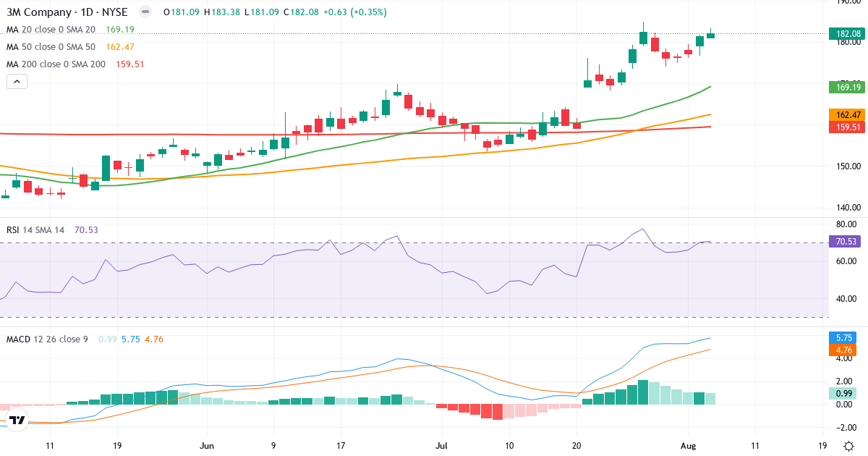This screenshot has height=456, width=868.
Task: Click the MA 20 value 169.19 in legend
Action: [x=120, y=30]
